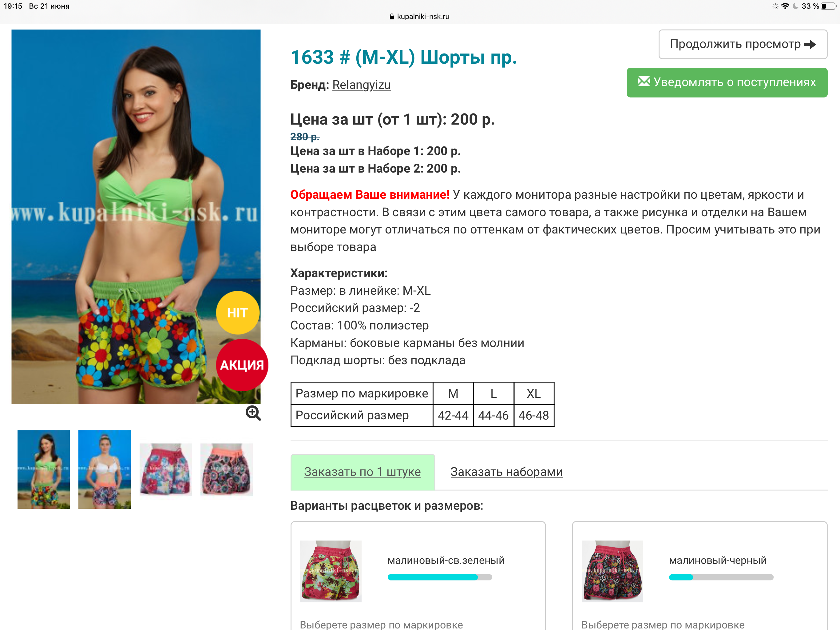Click Уведомлять о поступлениях button
The height and width of the screenshot is (630, 840).
(727, 82)
